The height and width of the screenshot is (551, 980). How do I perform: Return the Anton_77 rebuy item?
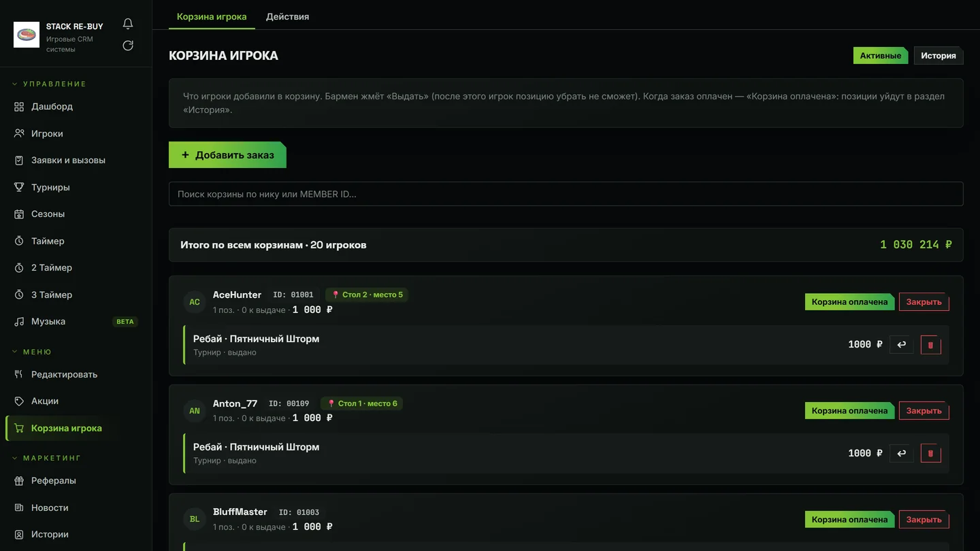click(x=902, y=453)
